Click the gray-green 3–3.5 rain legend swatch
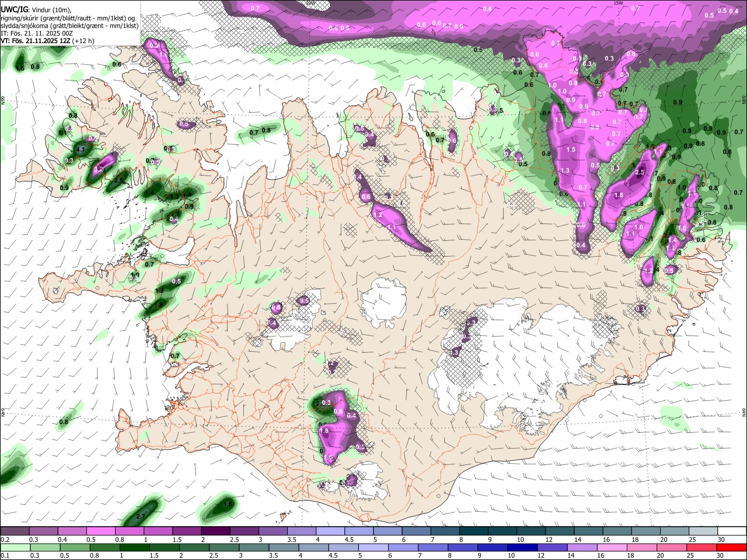 pos(254,547)
